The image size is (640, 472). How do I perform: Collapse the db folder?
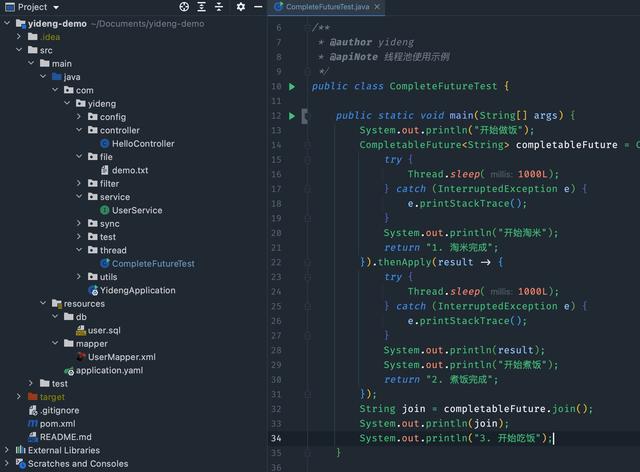[55, 316]
